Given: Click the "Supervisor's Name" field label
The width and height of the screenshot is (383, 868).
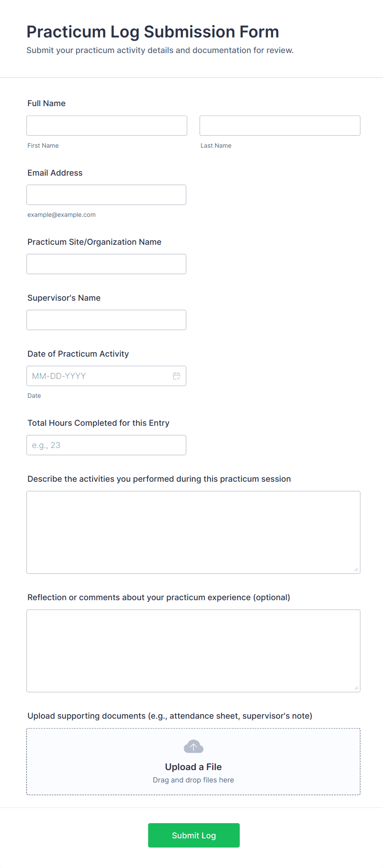Looking at the screenshot, I should (64, 298).
